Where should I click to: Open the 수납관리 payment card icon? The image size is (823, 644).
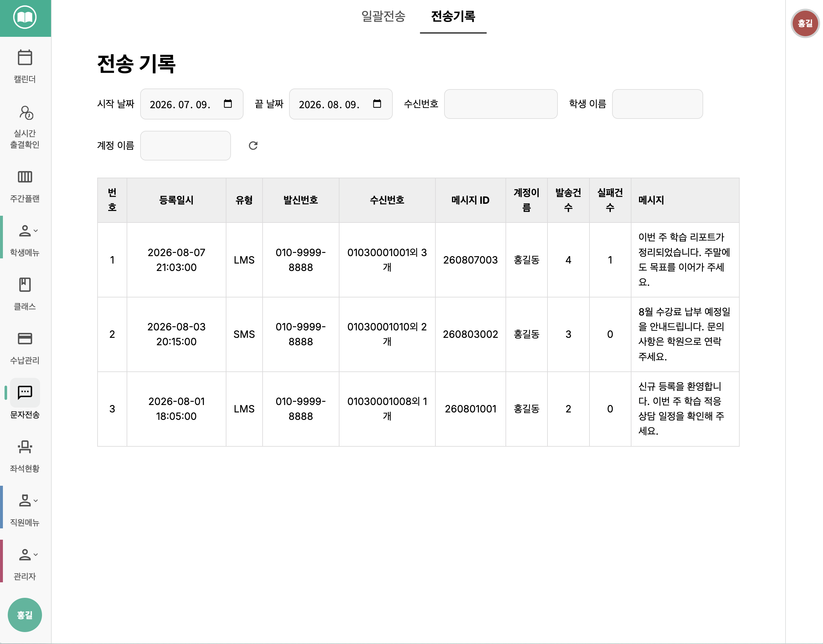(x=25, y=338)
